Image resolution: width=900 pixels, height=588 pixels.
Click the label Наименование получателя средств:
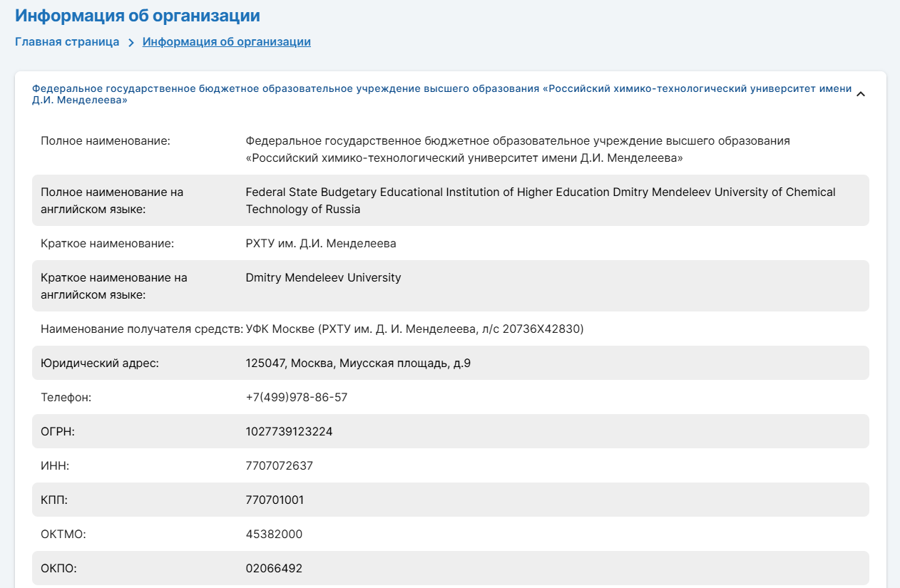(142, 329)
